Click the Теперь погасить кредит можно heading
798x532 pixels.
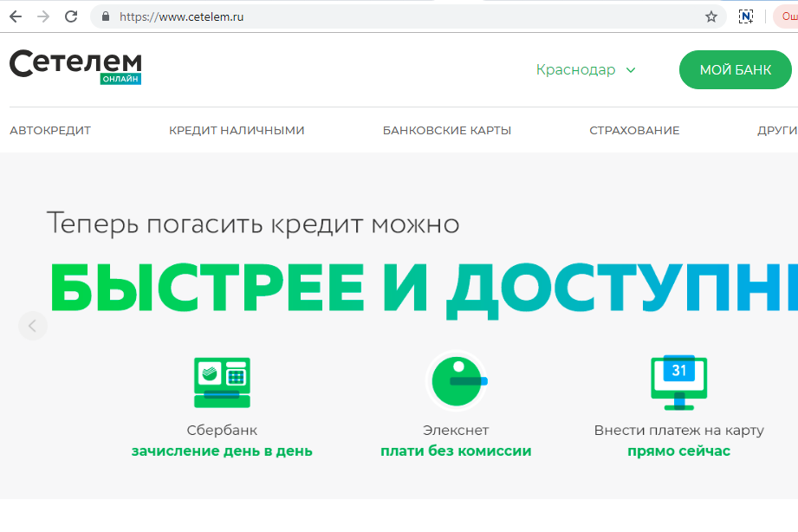[253, 224]
